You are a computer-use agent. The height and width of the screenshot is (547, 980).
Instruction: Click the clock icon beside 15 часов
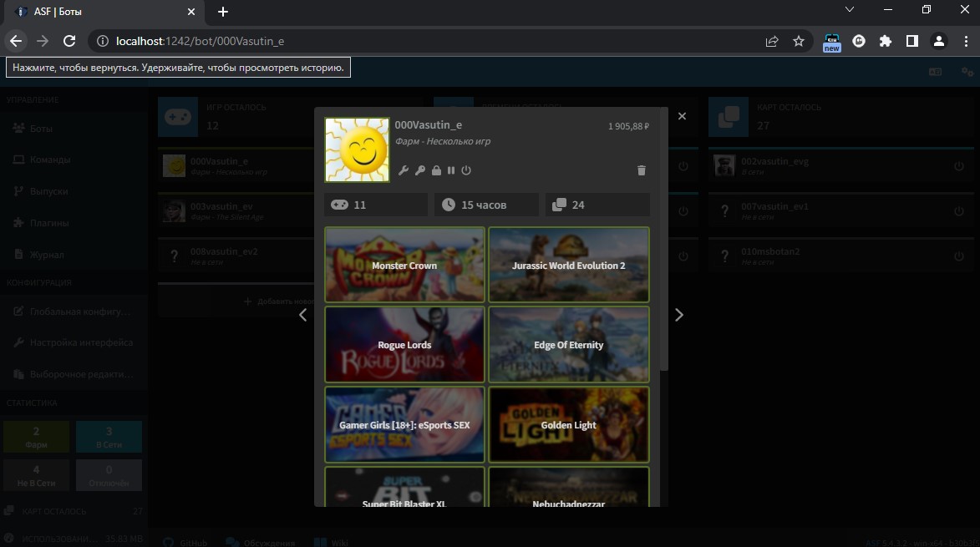449,205
